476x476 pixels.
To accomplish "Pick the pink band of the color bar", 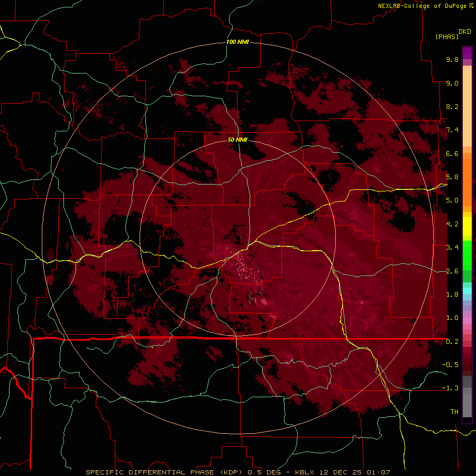I will (467, 321).
